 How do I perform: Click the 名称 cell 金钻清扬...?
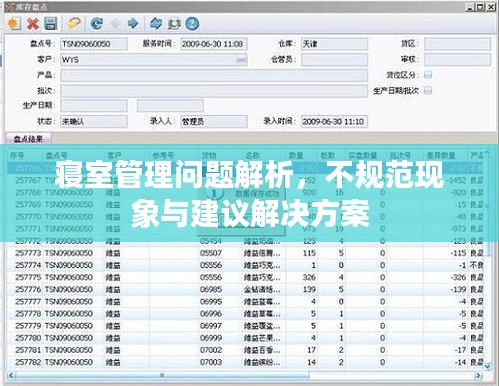pos(264,289)
